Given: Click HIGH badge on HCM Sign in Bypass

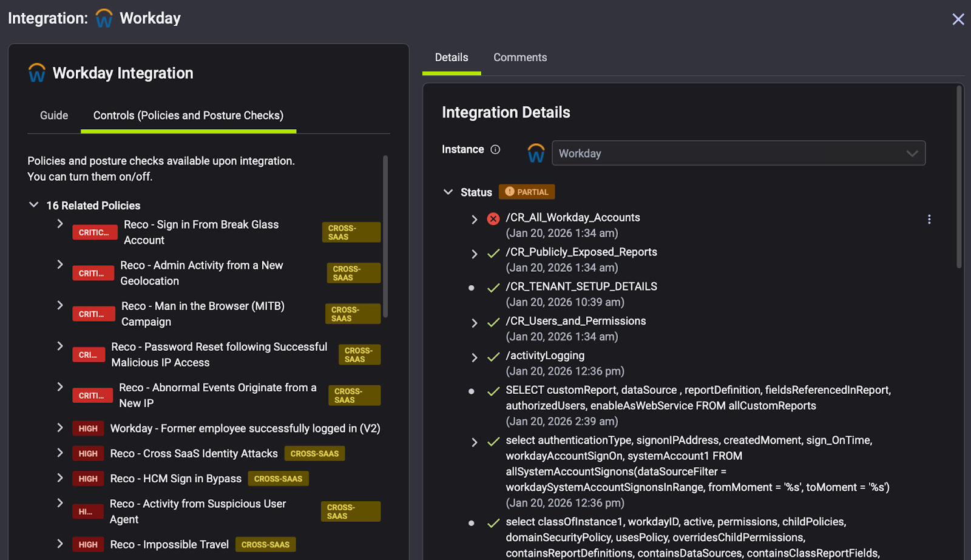Looking at the screenshot, I should point(88,479).
